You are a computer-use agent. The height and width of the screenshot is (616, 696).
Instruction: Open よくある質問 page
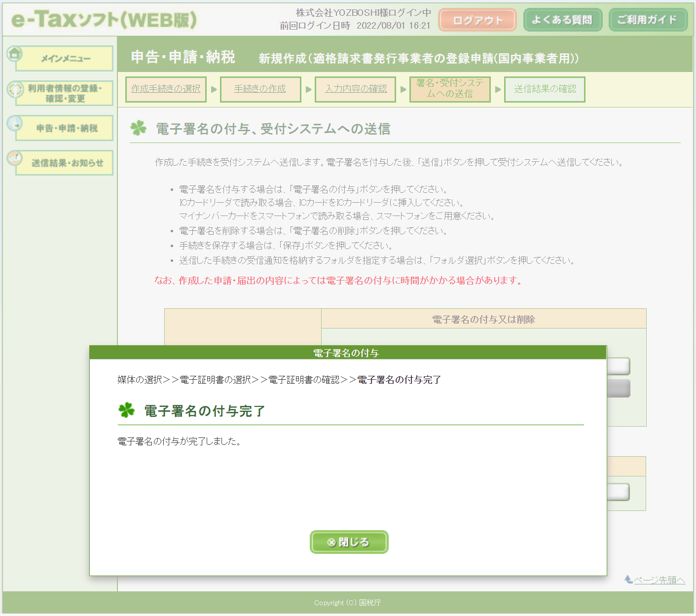point(562,20)
